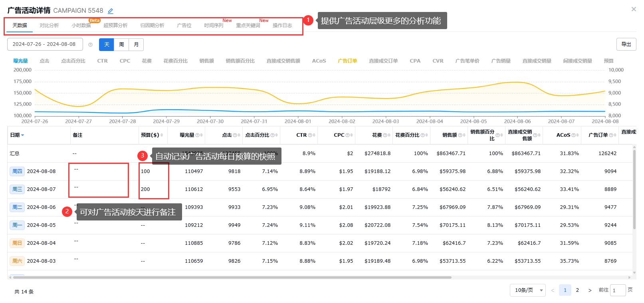Sort the table by 点击 column
644x303 pixels.
click(239, 135)
